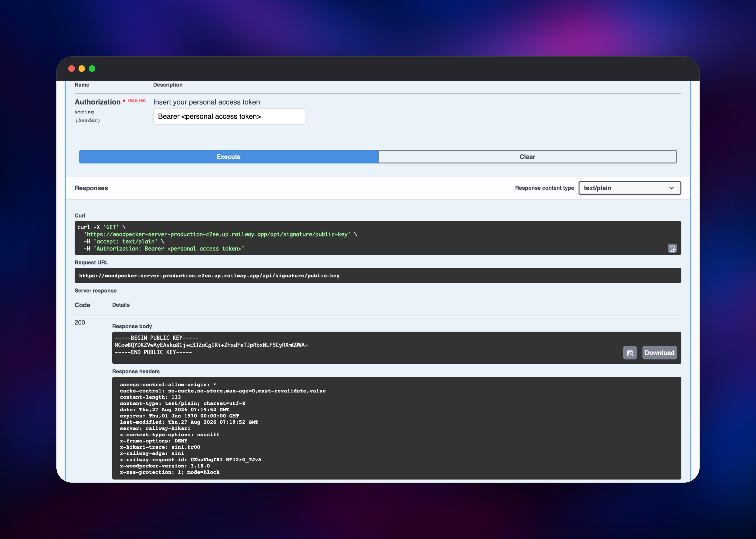756x539 pixels.
Task: Click the Description column header
Action: click(x=168, y=85)
